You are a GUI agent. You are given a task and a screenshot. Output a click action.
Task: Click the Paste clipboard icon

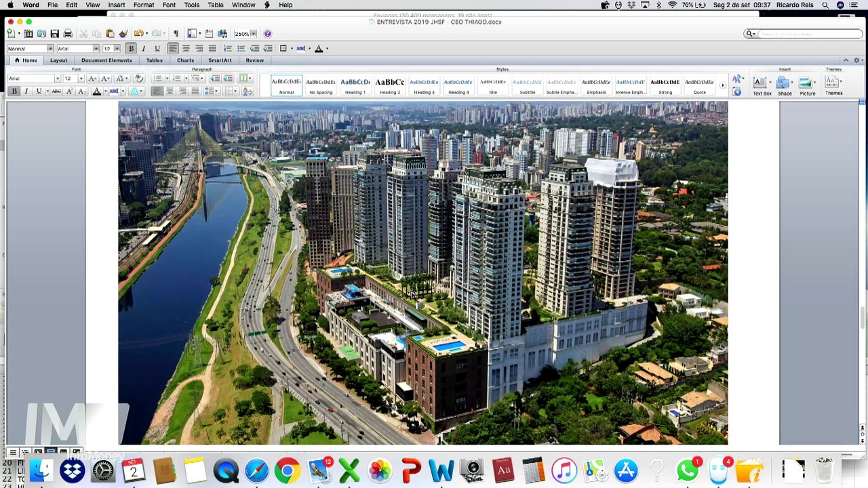pyautogui.click(x=110, y=34)
